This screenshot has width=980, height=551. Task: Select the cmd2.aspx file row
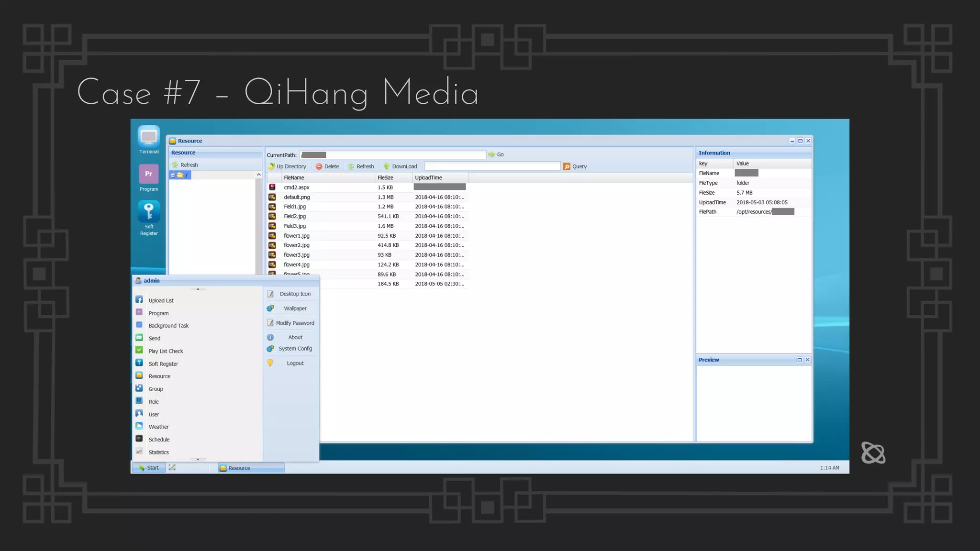(367, 187)
